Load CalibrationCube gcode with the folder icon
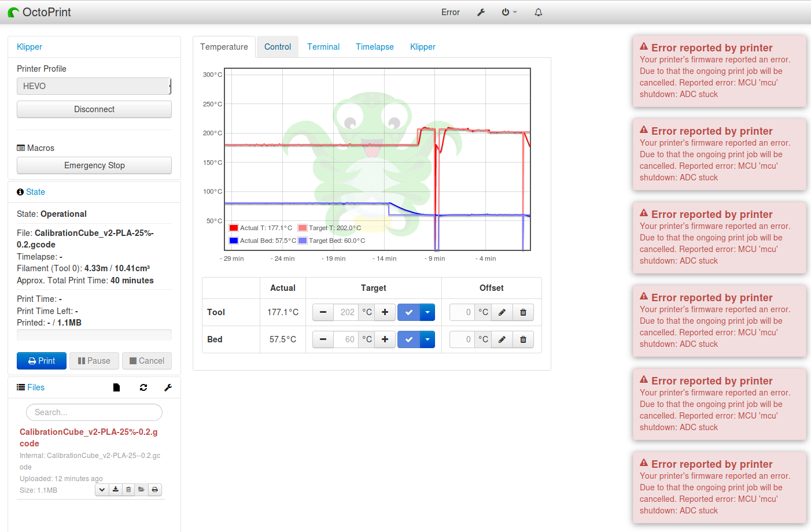Viewport: 811px width, 532px height. 141,489
